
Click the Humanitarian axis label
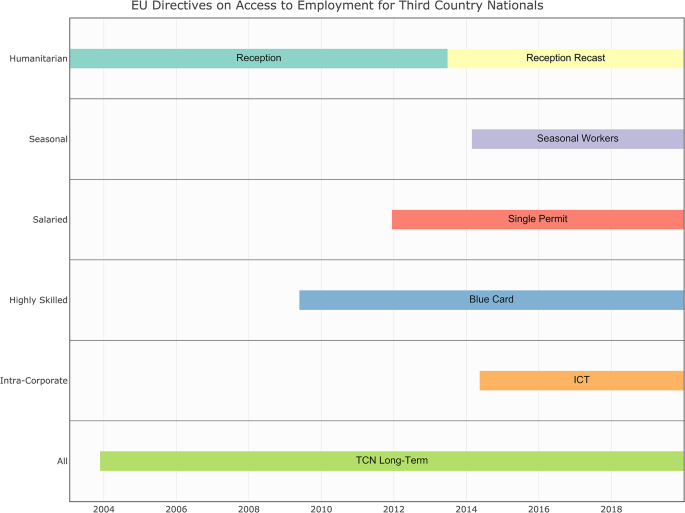[38, 59]
